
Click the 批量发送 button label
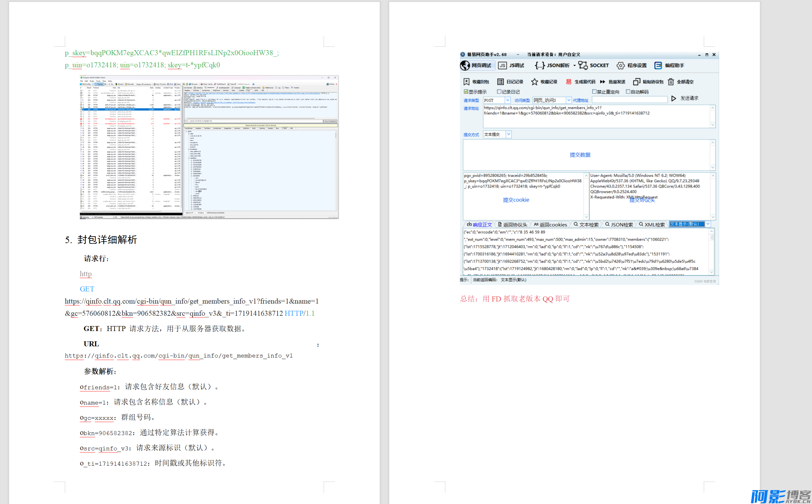(x=617, y=82)
